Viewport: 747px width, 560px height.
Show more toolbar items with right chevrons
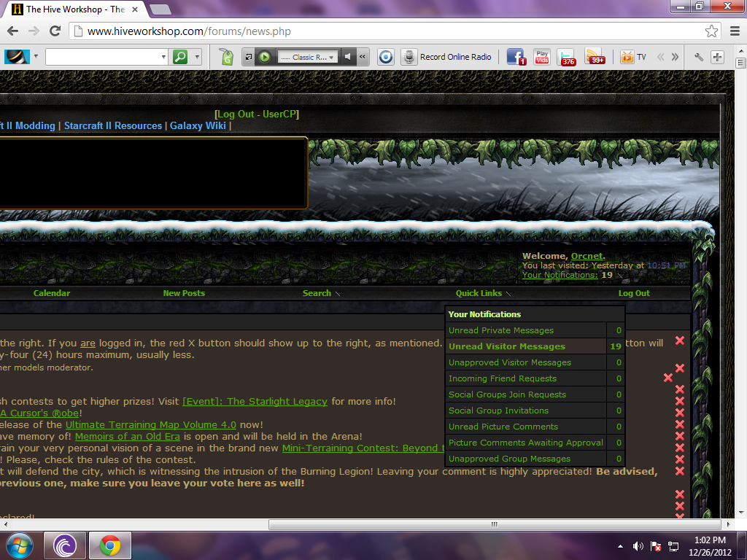click(675, 57)
